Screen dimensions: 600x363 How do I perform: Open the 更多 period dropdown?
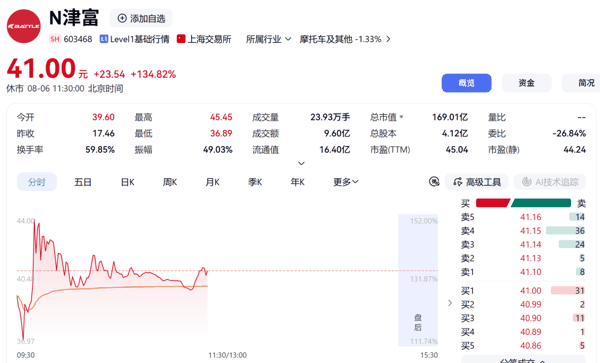(346, 182)
